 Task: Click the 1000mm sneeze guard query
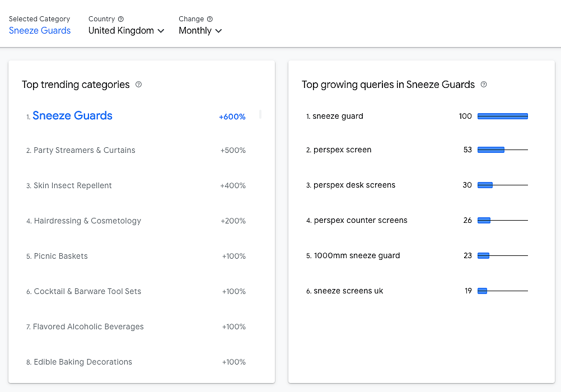tap(357, 255)
